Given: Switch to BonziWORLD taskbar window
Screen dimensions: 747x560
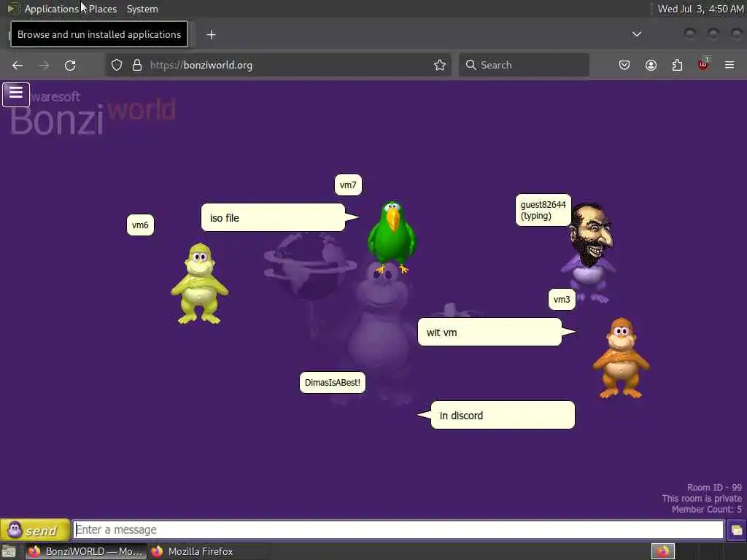Looking at the screenshot, I should pyautogui.click(x=86, y=551).
